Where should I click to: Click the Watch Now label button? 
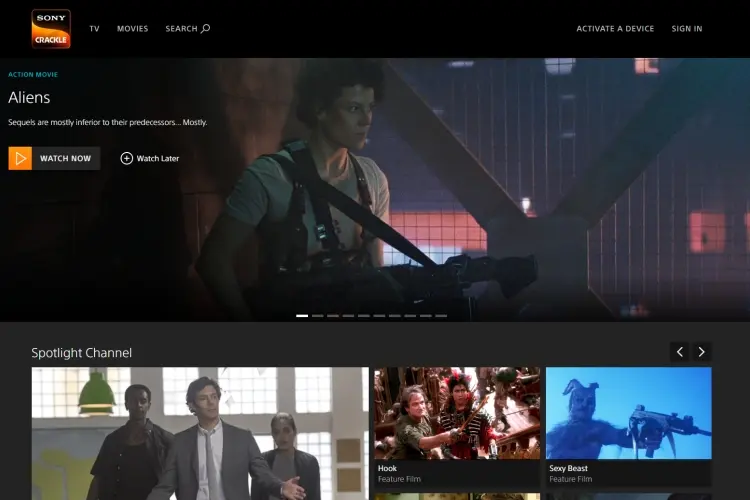click(66, 158)
